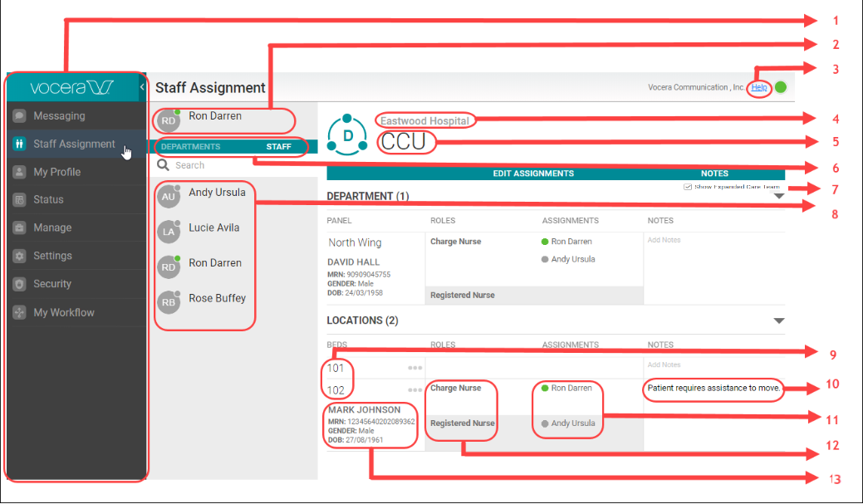
Task: Collapse the DEPARTMENT section arrow
Action: point(778,196)
